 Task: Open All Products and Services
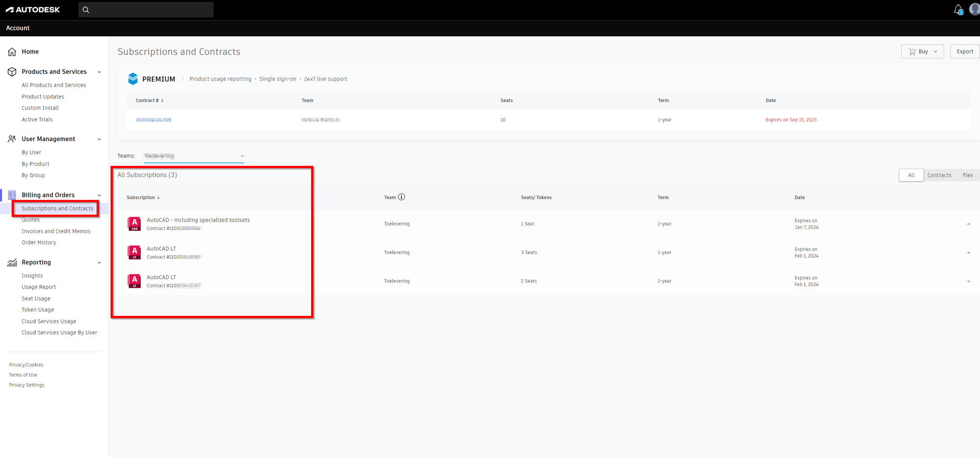pyautogui.click(x=54, y=85)
